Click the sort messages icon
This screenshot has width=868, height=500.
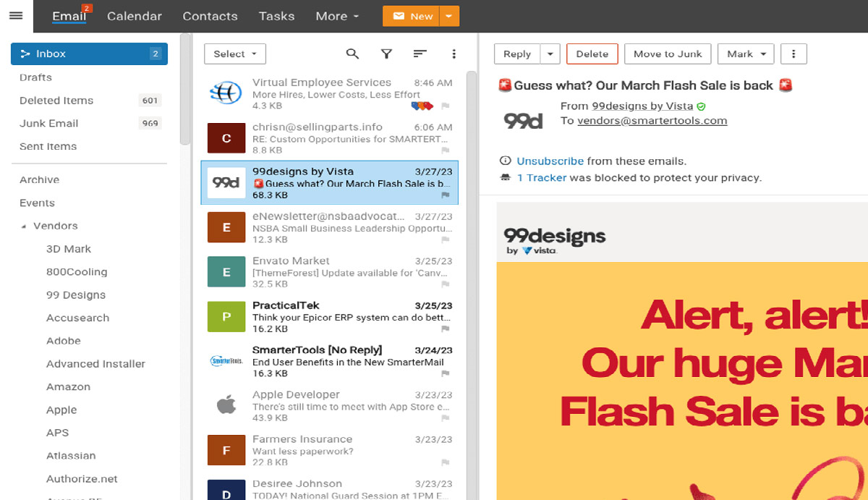(420, 54)
